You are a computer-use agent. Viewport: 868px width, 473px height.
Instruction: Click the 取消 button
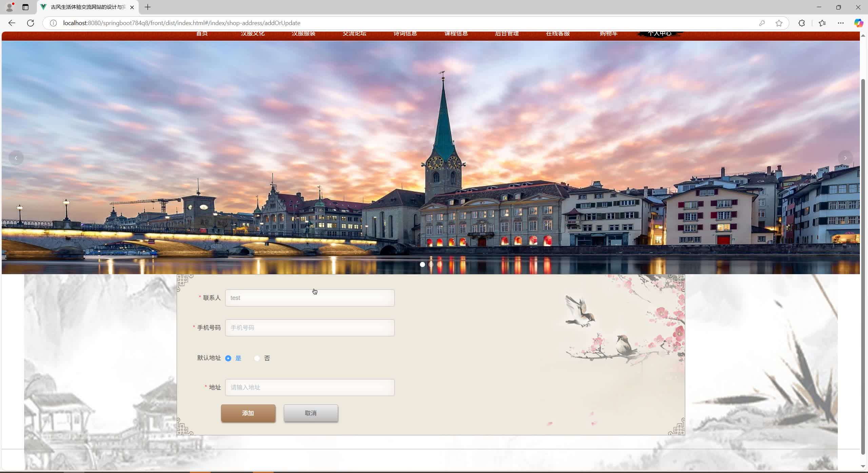point(311,413)
